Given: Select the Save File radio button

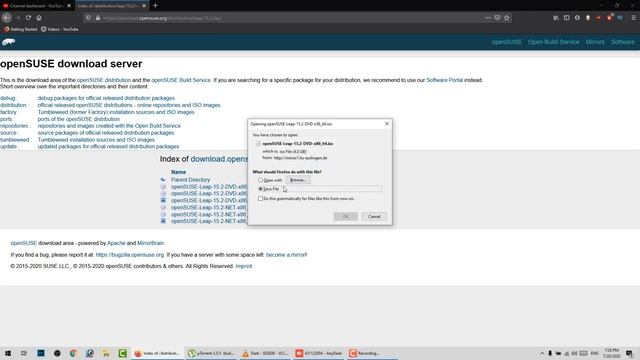Looking at the screenshot, I should tap(260, 189).
